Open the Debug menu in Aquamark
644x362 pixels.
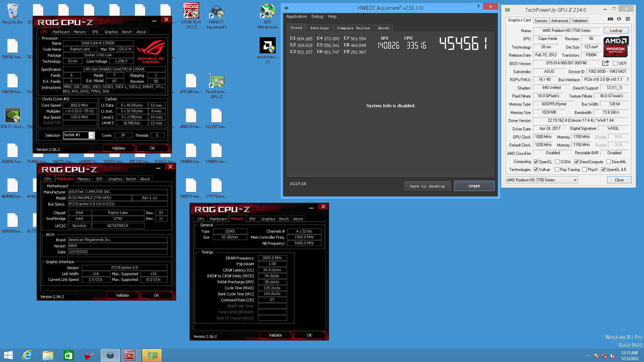click(317, 16)
